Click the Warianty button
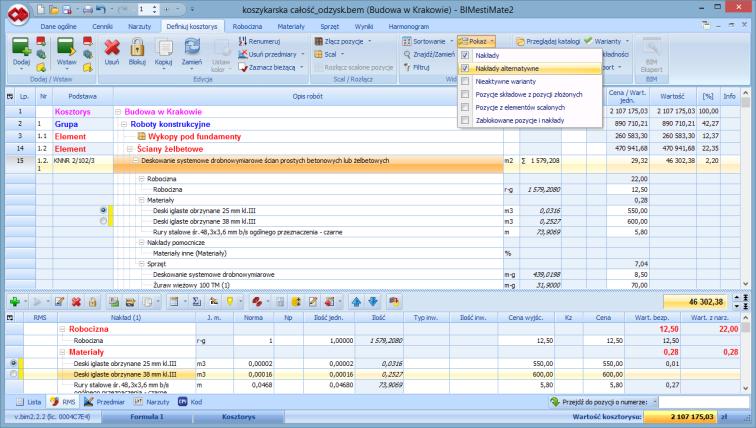 point(607,41)
